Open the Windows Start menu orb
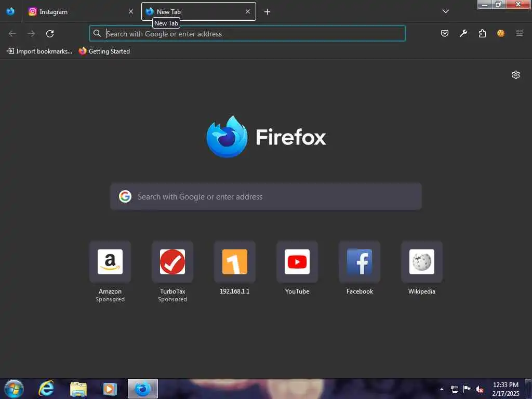Viewport: 532px width, 399px height. (14, 389)
